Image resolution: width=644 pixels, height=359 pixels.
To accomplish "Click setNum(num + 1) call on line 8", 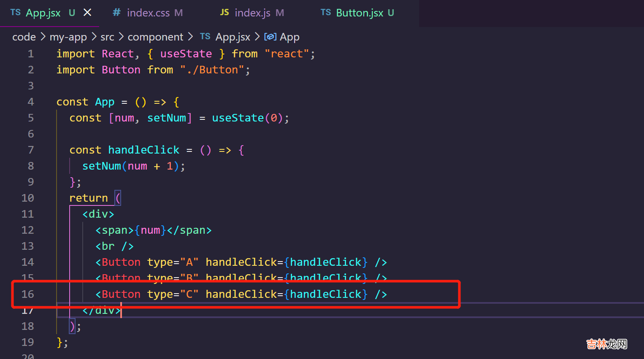I will [x=131, y=166].
